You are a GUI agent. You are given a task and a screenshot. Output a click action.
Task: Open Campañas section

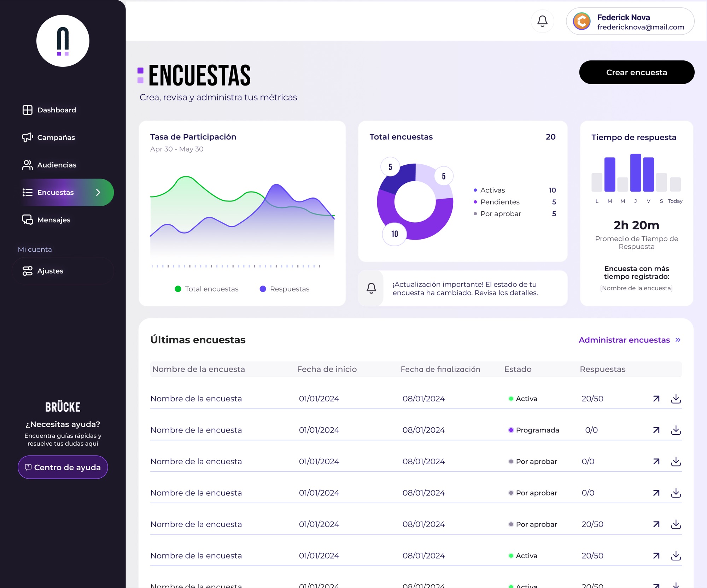click(48, 137)
